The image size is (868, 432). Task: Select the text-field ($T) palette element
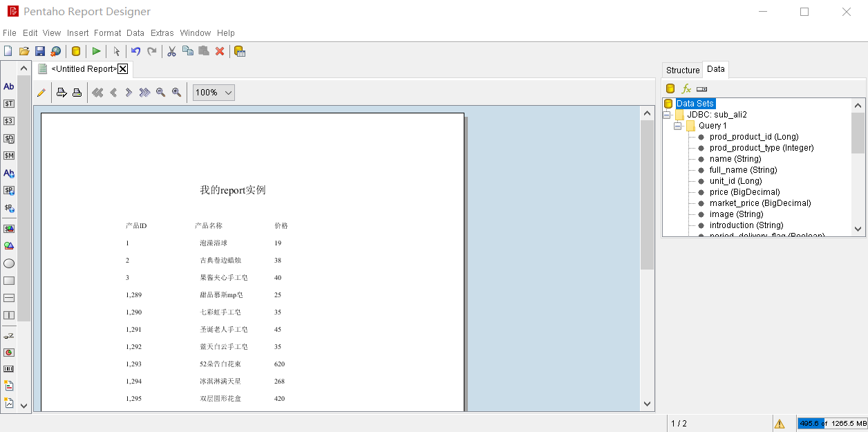(x=9, y=104)
